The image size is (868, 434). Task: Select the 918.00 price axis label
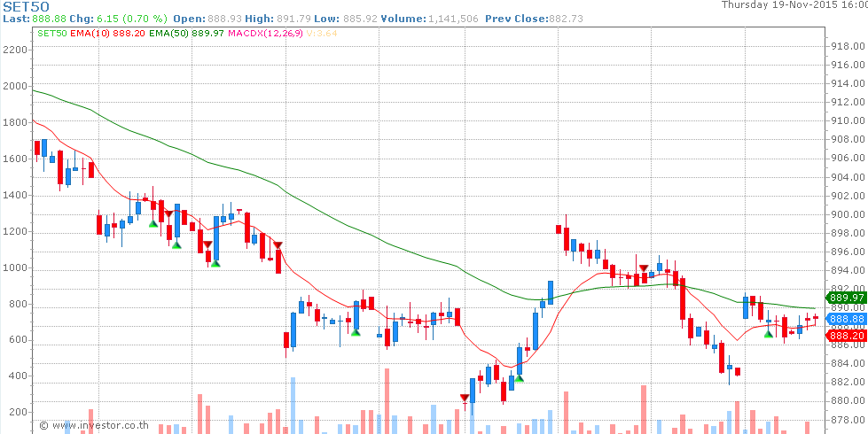point(848,46)
